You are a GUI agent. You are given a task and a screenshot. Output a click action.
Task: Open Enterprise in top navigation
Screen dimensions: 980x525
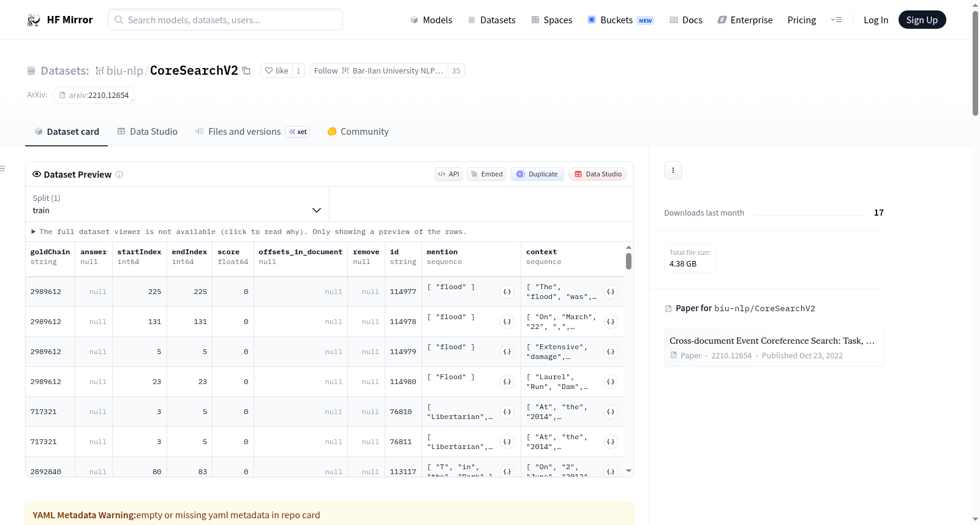pos(745,20)
